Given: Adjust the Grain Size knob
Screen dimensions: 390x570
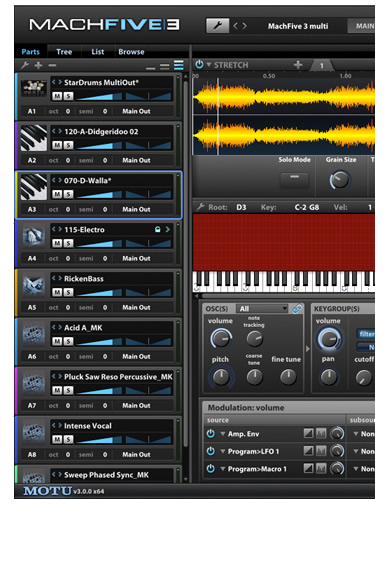Looking at the screenshot, I should 340,180.
